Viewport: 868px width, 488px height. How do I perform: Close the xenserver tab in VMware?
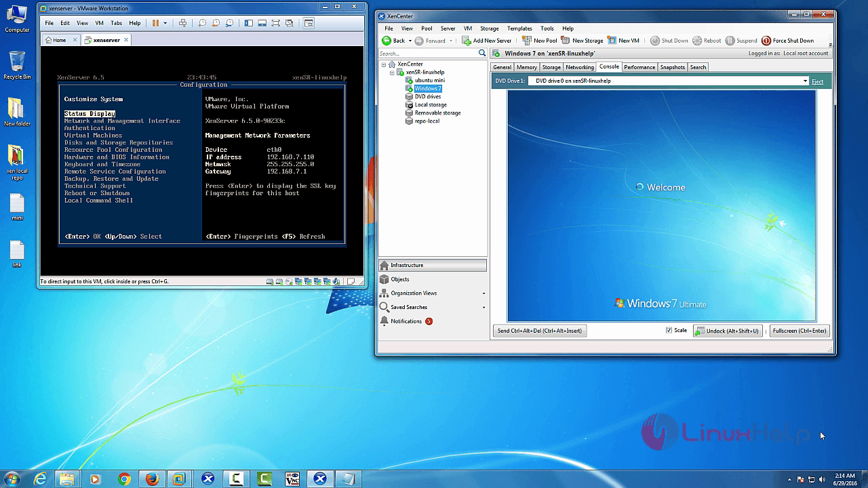125,40
